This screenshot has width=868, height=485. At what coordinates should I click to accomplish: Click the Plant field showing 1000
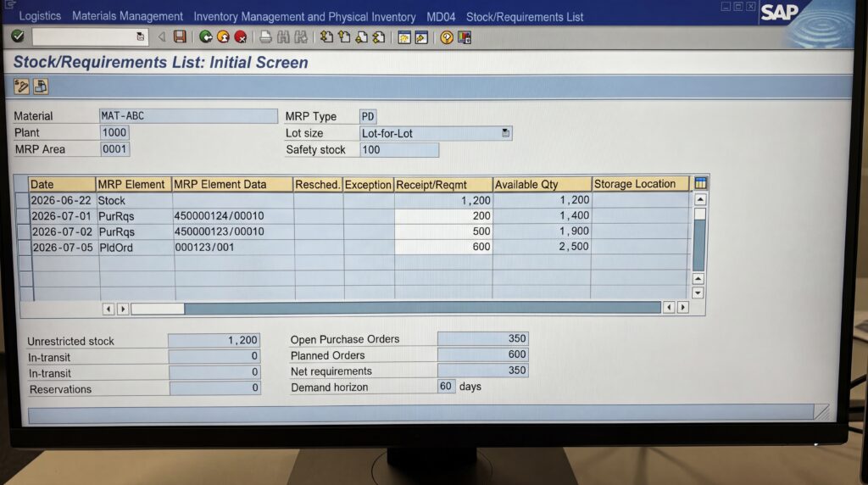tap(114, 132)
